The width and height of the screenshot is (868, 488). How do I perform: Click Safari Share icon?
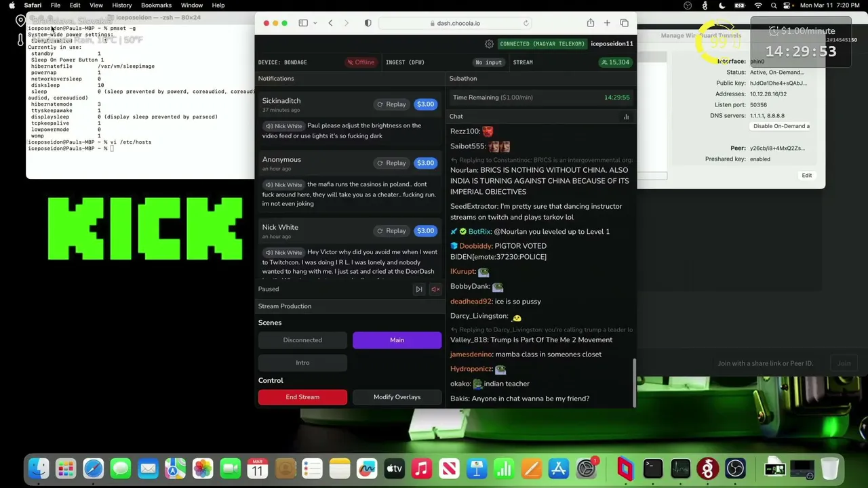[x=591, y=23]
